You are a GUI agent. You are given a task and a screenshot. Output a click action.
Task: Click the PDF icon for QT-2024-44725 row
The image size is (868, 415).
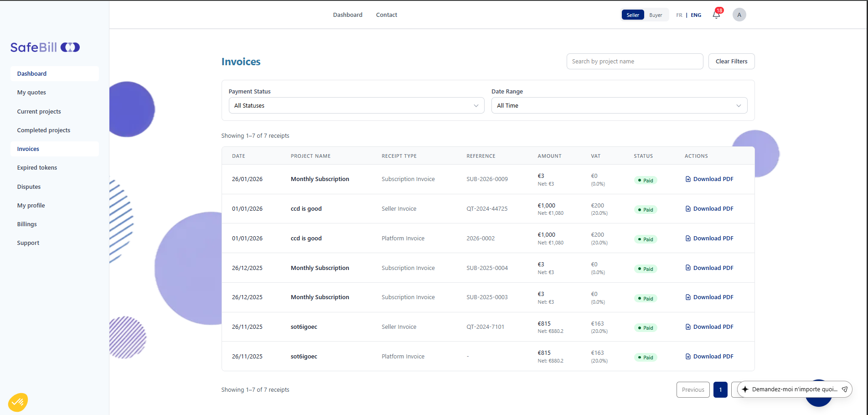pos(688,209)
